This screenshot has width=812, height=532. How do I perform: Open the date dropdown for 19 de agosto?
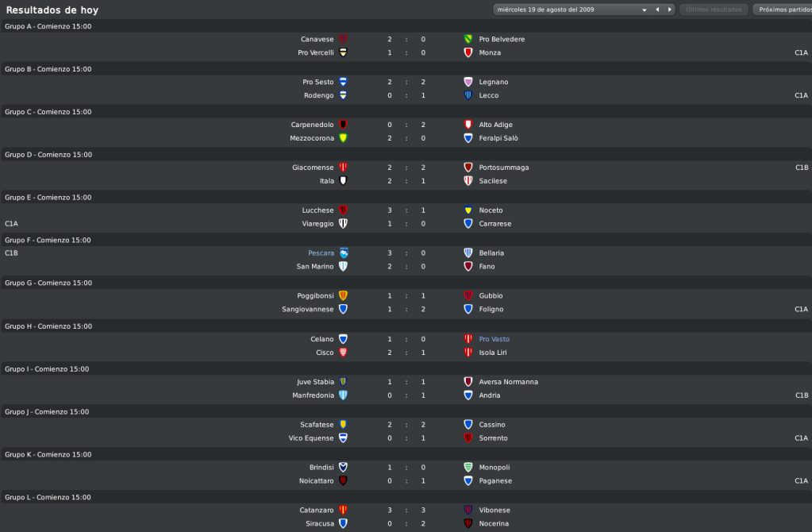click(x=571, y=10)
